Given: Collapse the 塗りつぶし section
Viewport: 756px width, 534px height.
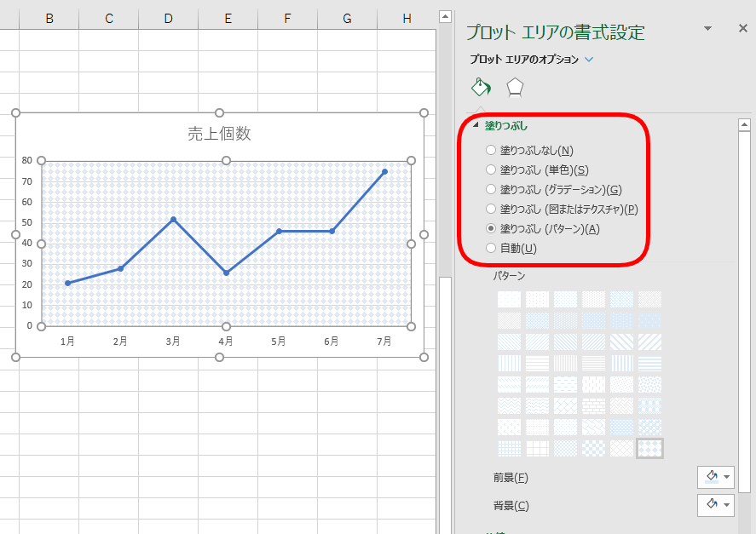Looking at the screenshot, I should [x=477, y=125].
